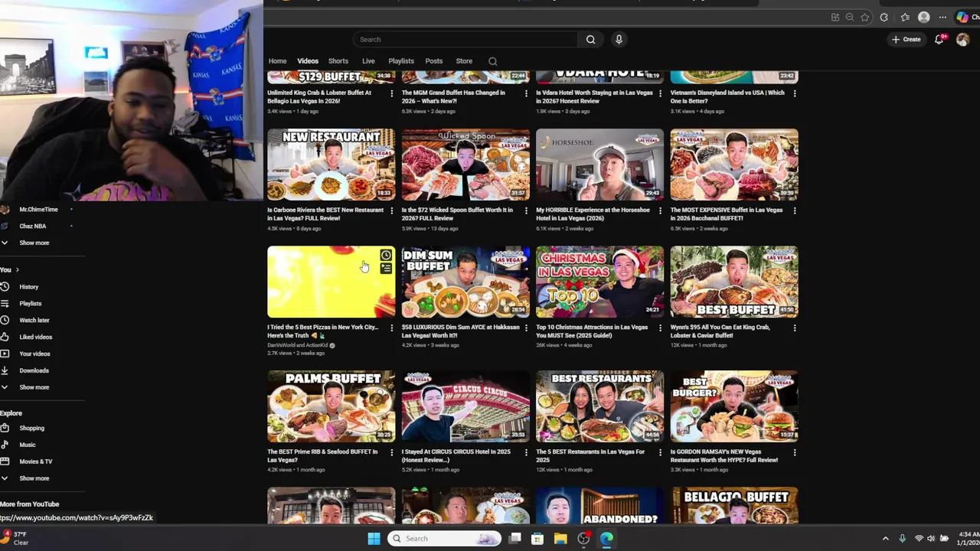Open the Liked videos thumbs-up icon
The width and height of the screenshot is (980, 551).
point(5,337)
